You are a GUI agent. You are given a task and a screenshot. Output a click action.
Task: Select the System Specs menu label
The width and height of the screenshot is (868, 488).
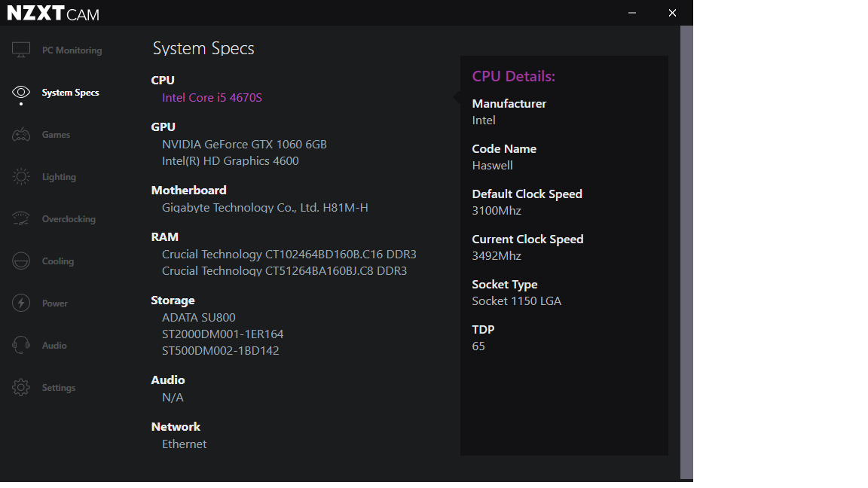[70, 93]
